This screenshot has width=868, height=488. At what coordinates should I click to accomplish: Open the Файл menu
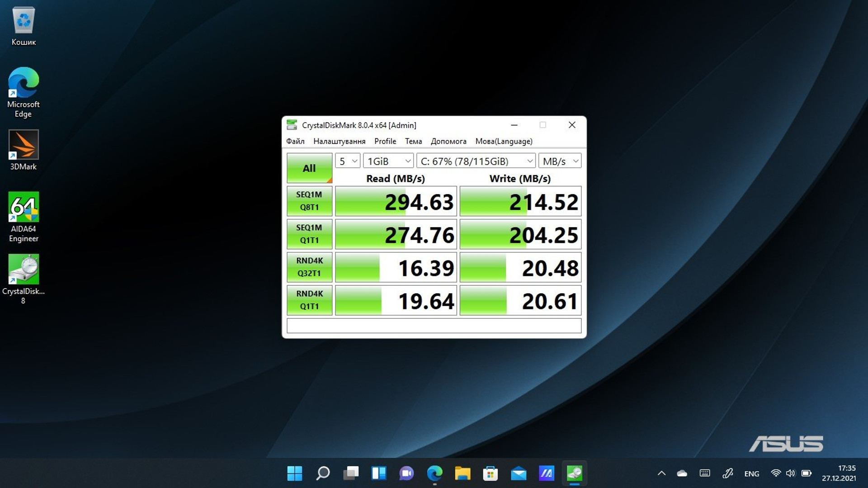click(295, 141)
